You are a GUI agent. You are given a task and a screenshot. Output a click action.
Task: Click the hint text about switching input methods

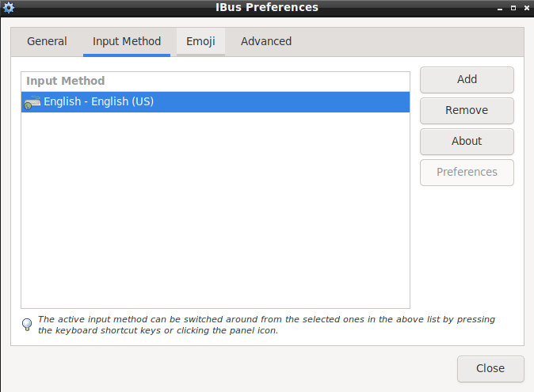coord(266,325)
